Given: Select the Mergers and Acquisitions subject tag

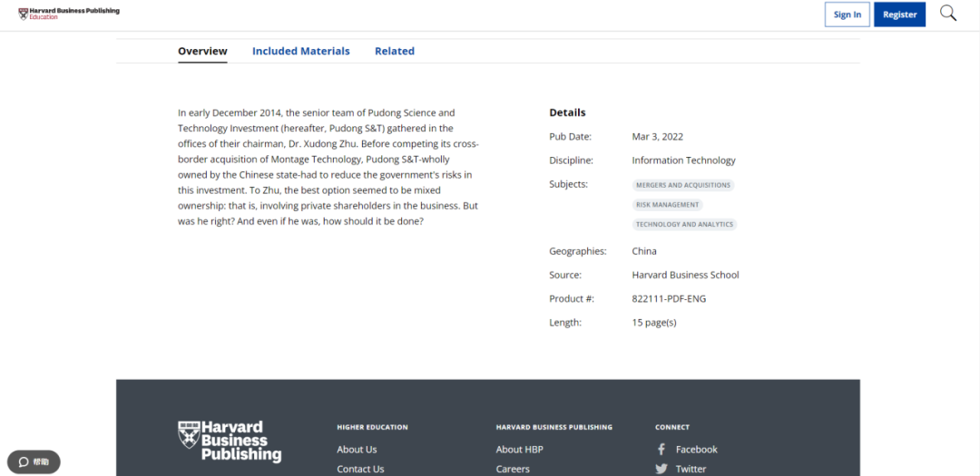Looking at the screenshot, I should pyautogui.click(x=682, y=185).
